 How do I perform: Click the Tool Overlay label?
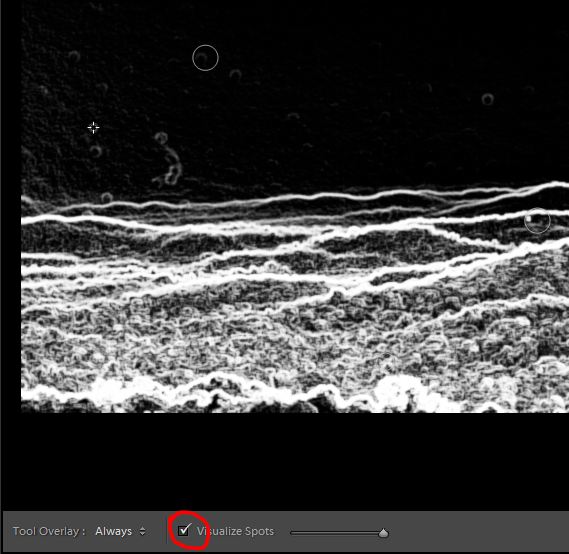pos(49,531)
